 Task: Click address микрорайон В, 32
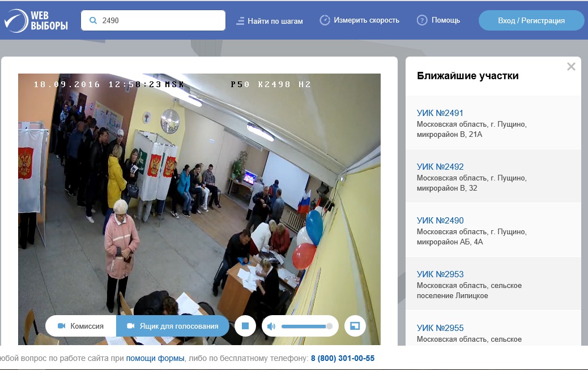(447, 188)
